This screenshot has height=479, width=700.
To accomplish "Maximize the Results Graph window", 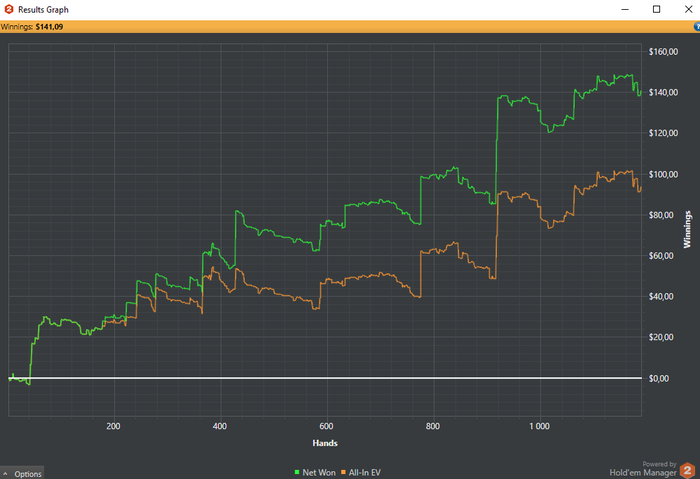I will 656,9.
